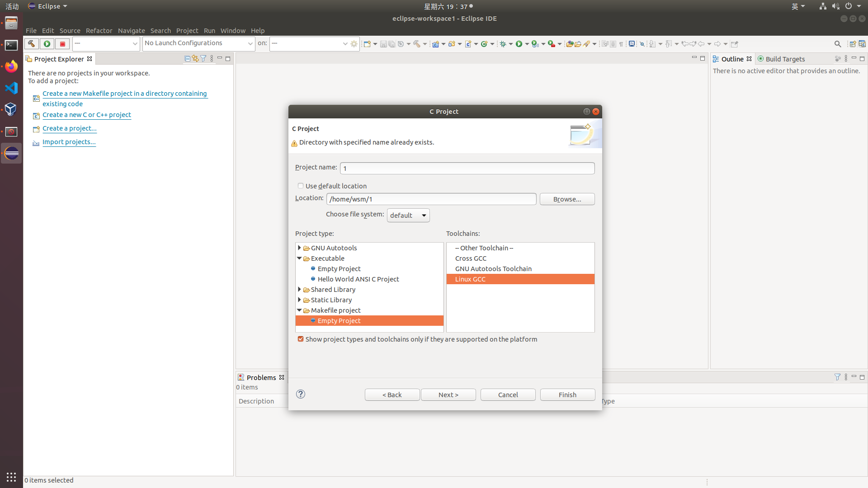Click the New C Source File icon
868x488 pixels.
pos(468,44)
